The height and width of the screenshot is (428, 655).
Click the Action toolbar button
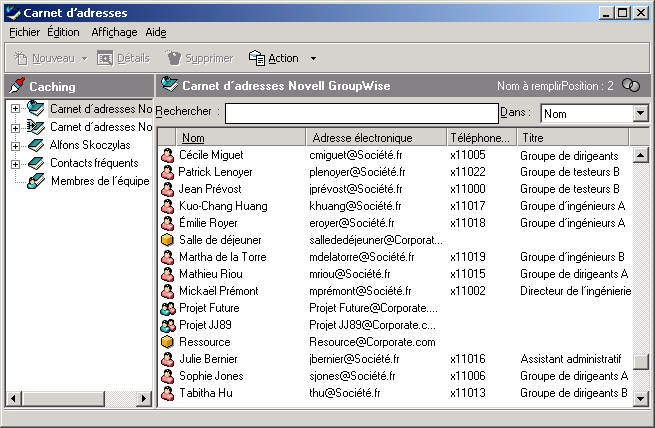[x=274, y=58]
